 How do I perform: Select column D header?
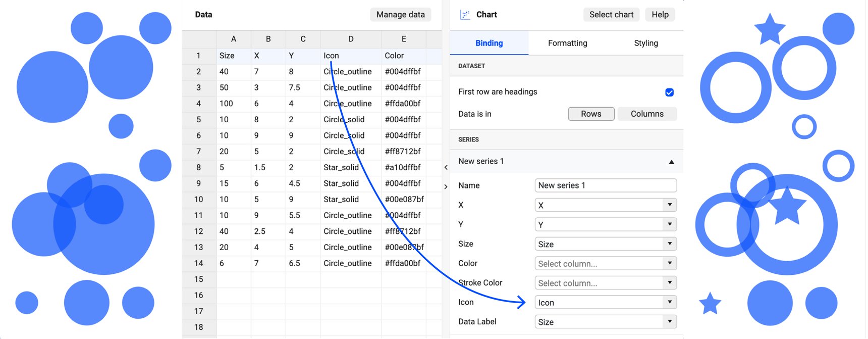(x=351, y=39)
